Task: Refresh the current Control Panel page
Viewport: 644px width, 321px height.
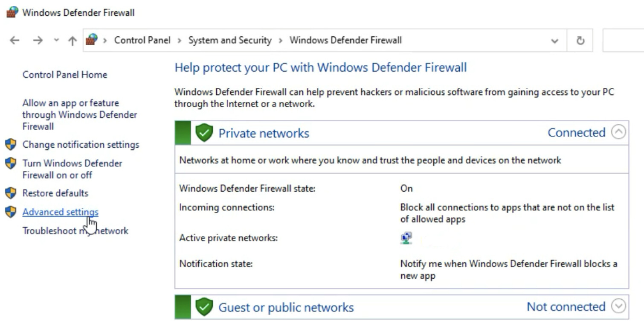Action: coord(580,41)
